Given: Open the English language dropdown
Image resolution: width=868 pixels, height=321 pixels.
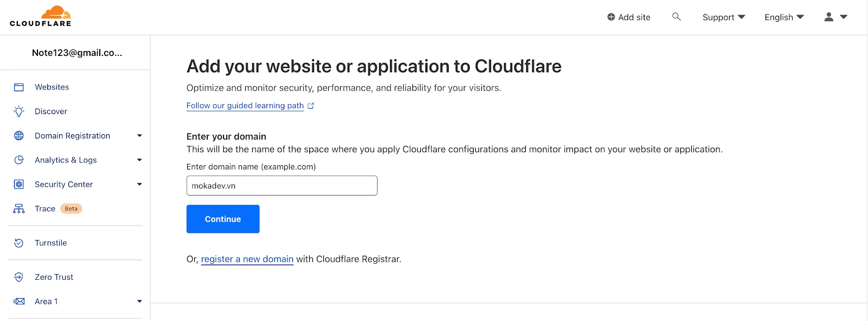Looking at the screenshot, I should [x=784, y=17].
